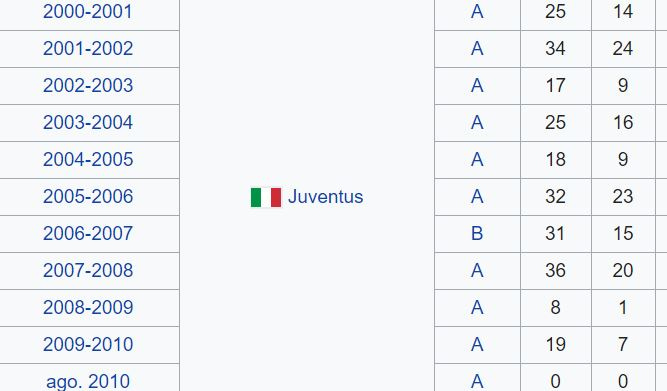Open the 2001-2002 season link
This screenshot has height=391, width=667.
(x=88, y=49)
